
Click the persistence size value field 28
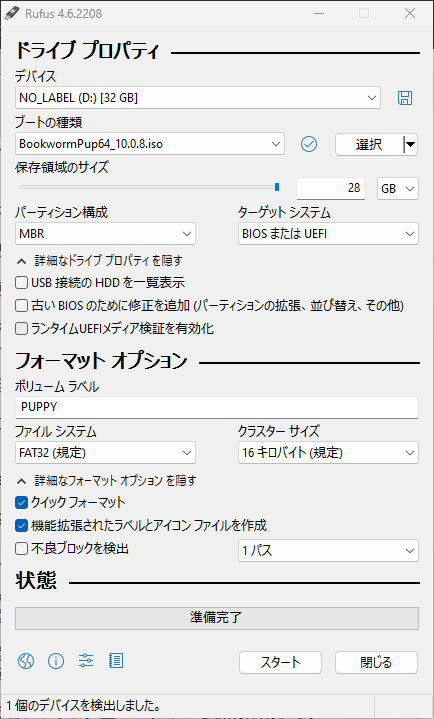tap(331, 188)
